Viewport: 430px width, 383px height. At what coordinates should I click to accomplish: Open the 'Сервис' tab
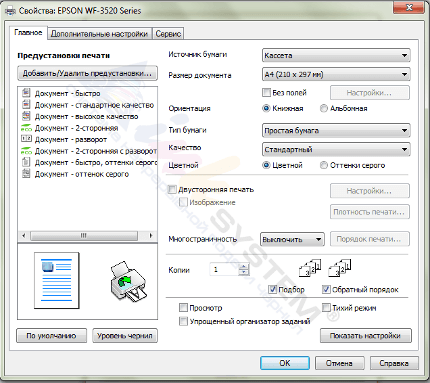[x=168, y=34]
